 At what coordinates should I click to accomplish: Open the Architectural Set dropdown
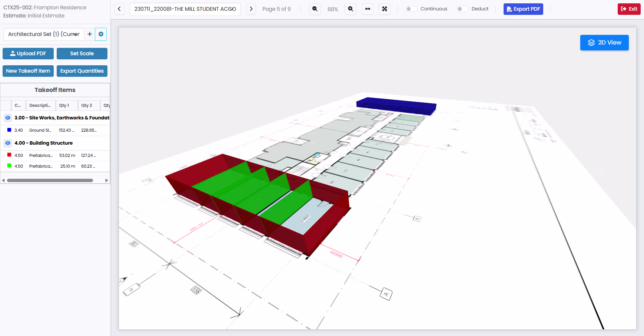44,34
